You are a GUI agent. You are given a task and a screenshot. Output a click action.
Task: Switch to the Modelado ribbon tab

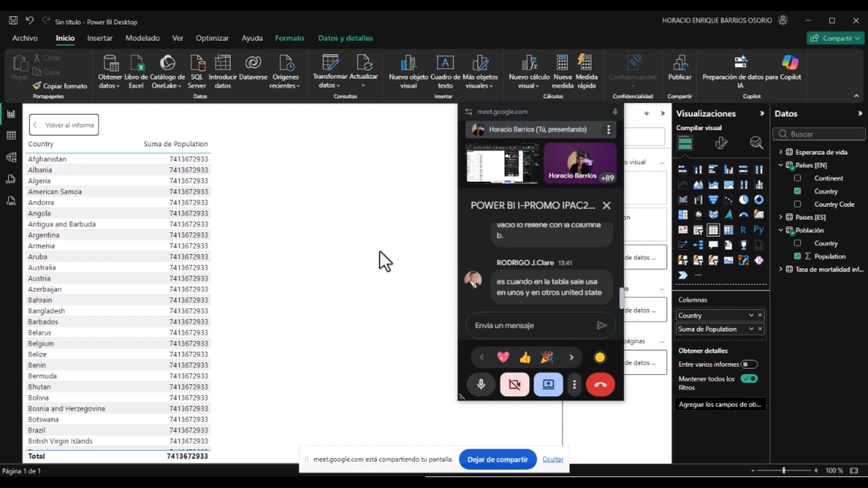click(142, 38)
